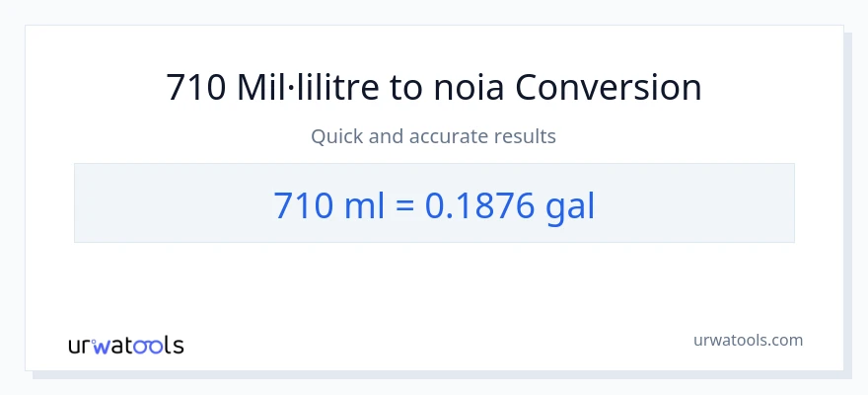Click the word "Quick" in the subtitle
This screenshot has width=868, height=395.
coord(335,136)
